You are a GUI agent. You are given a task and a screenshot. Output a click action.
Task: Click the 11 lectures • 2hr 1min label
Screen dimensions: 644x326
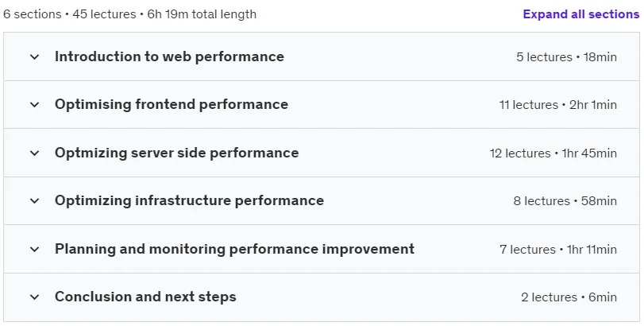[x=557, y=104]
